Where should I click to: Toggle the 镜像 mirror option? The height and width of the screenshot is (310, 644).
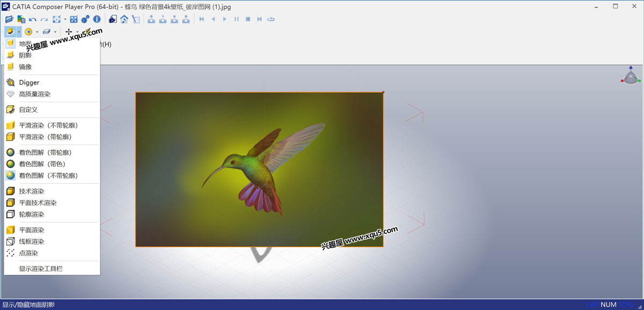coord(25,67)
